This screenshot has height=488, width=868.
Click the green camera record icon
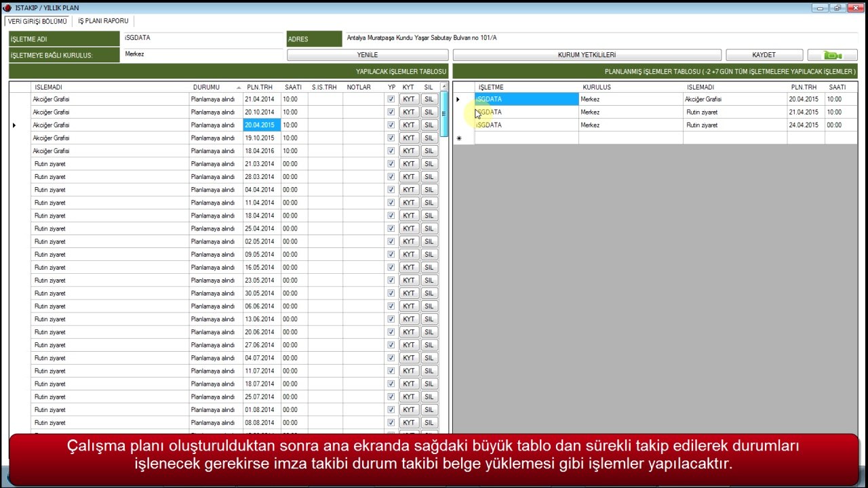[x=832, y=55]
